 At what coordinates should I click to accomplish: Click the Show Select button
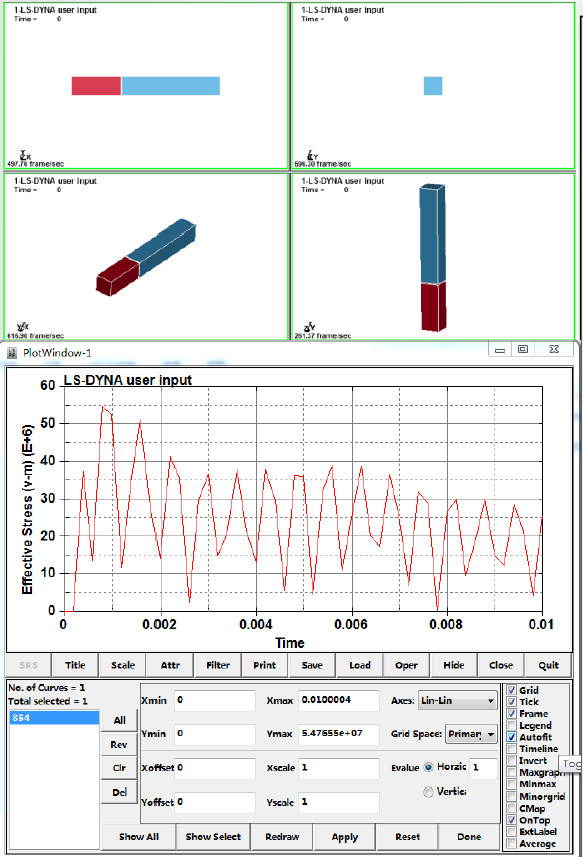point(213,837)
